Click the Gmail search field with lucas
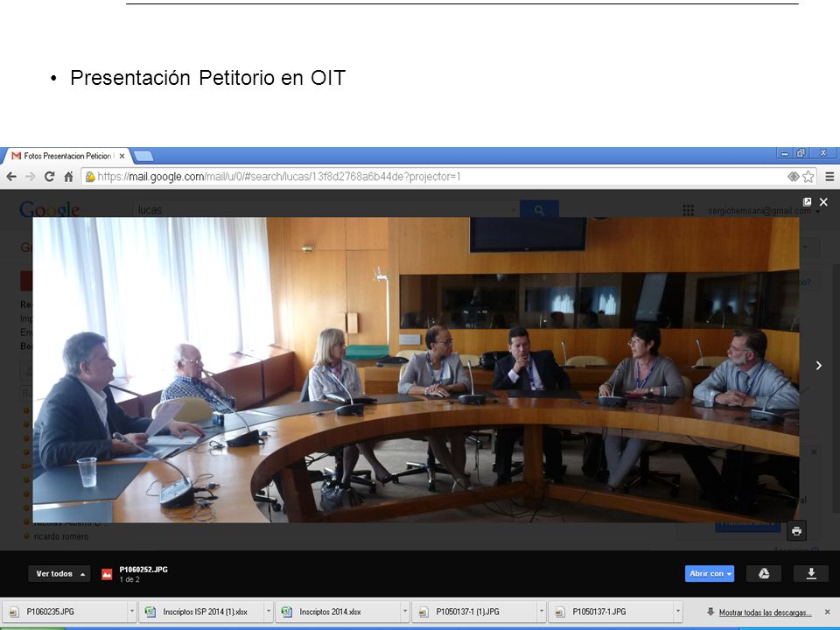This screenshot has width=840, height=630. 325,210
